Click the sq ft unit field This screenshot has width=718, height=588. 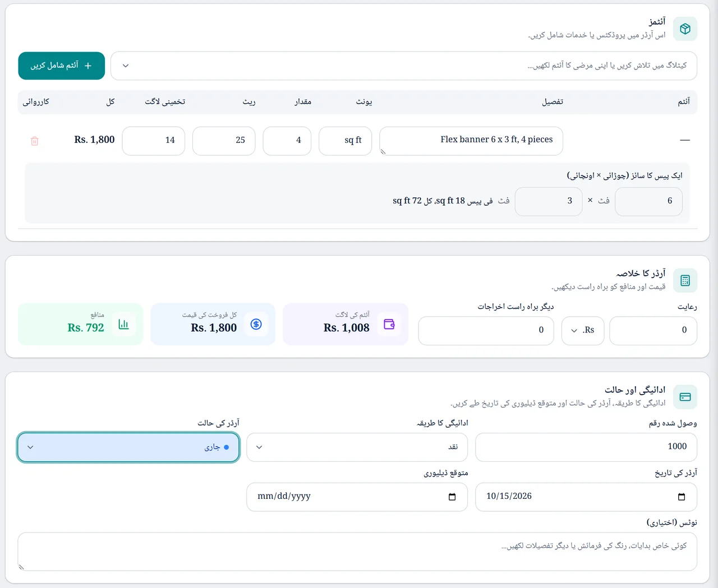click(346, 141)
